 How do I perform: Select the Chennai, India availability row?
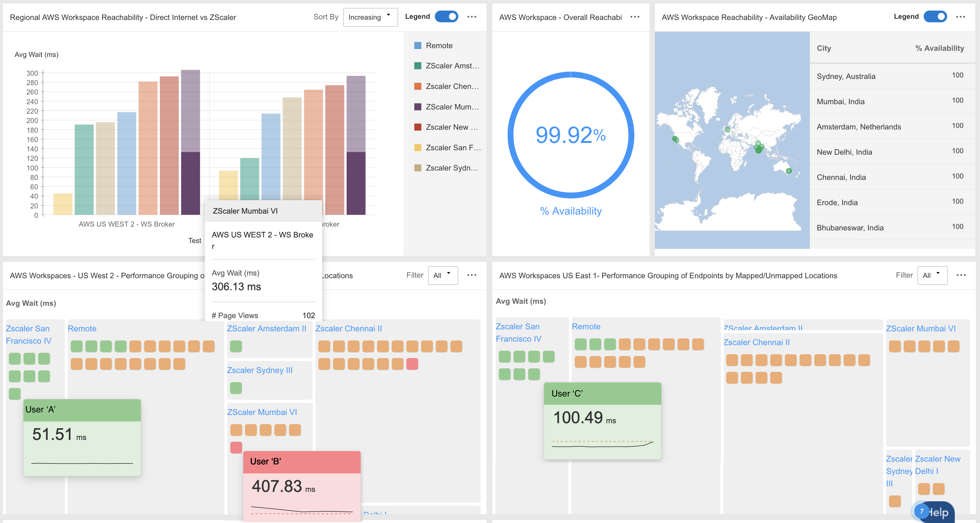coord(892,177)
